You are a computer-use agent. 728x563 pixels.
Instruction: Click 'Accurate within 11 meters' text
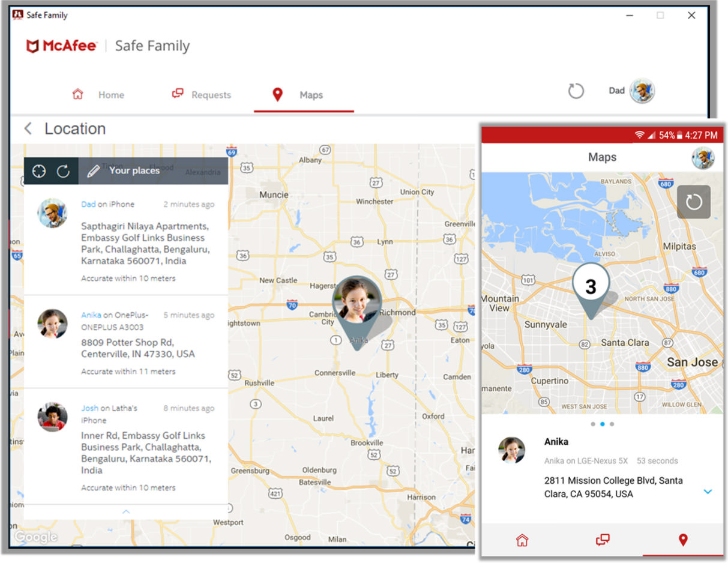(128, 372)
